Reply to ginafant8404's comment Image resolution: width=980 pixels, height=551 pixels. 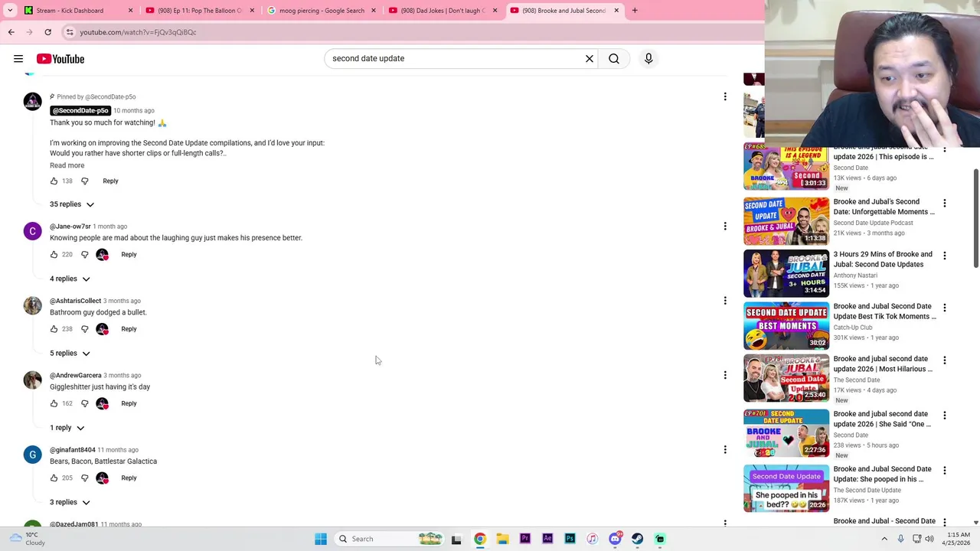click(129, 478)
